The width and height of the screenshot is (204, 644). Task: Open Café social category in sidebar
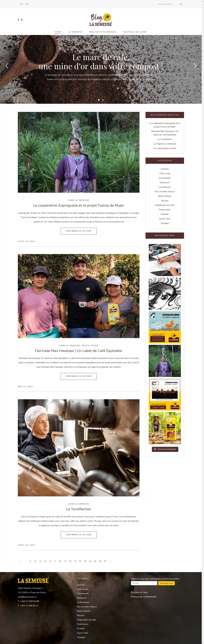(165, 174)
